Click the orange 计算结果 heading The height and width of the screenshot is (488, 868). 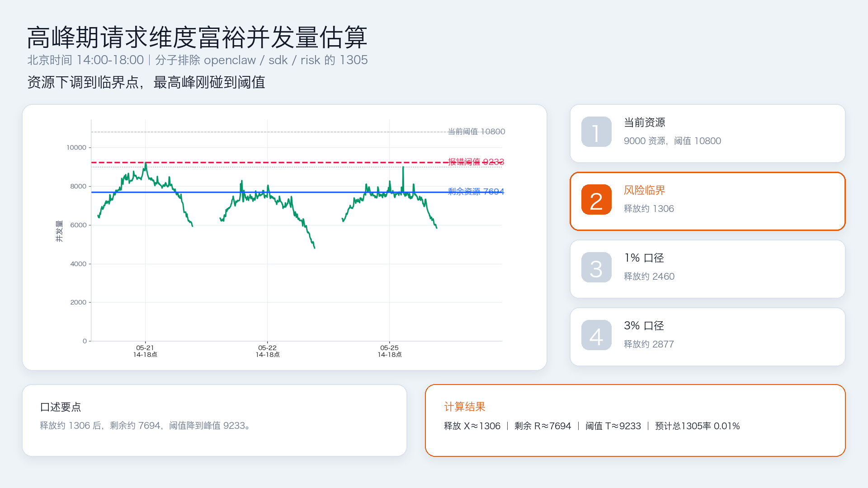pos(465,407)
